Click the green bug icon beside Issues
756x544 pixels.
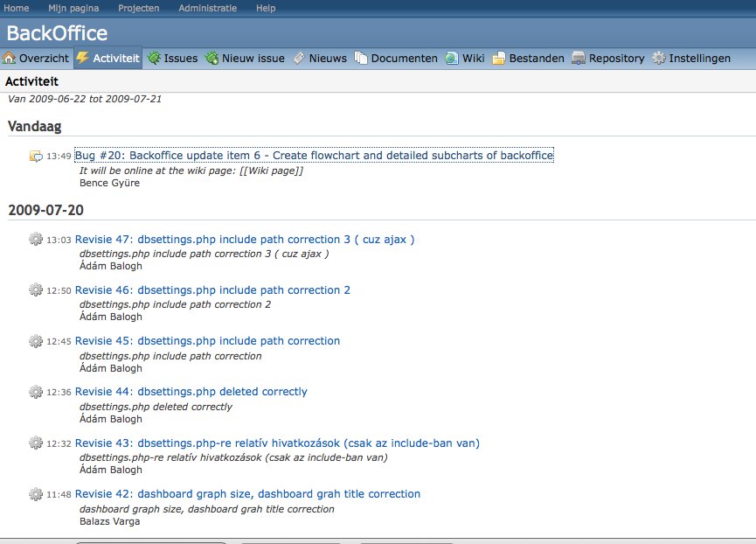[x=154, y=59]
